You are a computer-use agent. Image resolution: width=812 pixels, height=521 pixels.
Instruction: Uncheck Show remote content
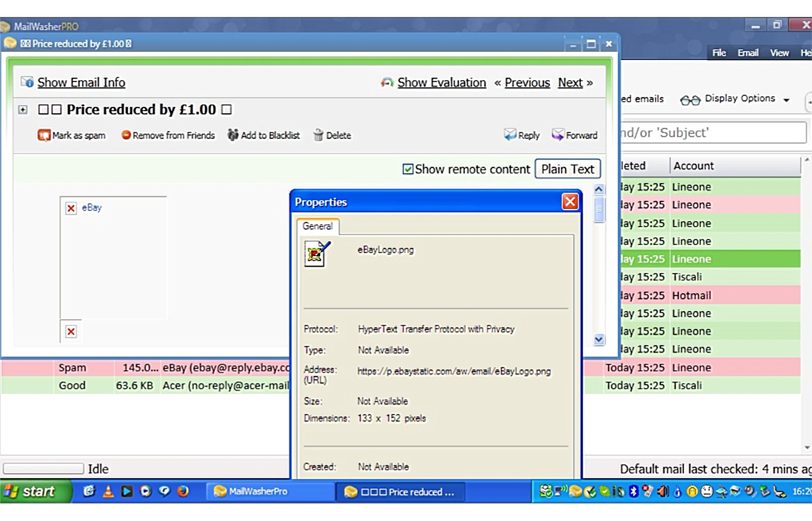[408, 169]
